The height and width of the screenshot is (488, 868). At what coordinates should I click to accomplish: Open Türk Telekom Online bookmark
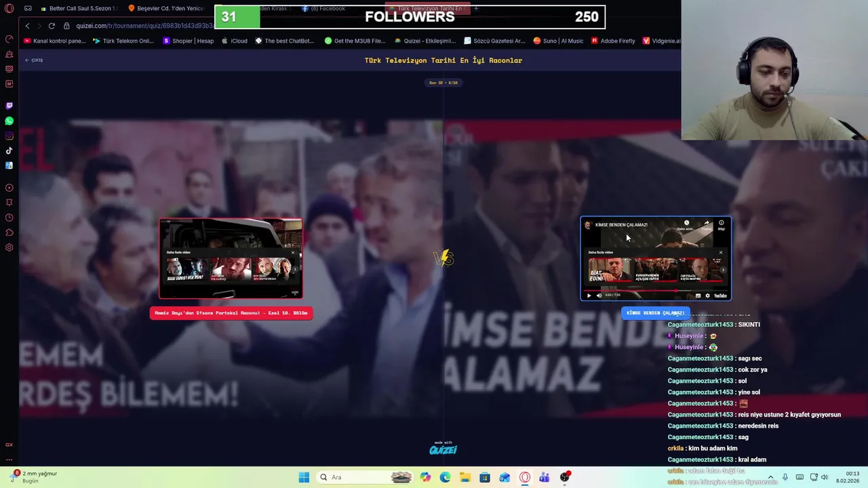(123, 41)
